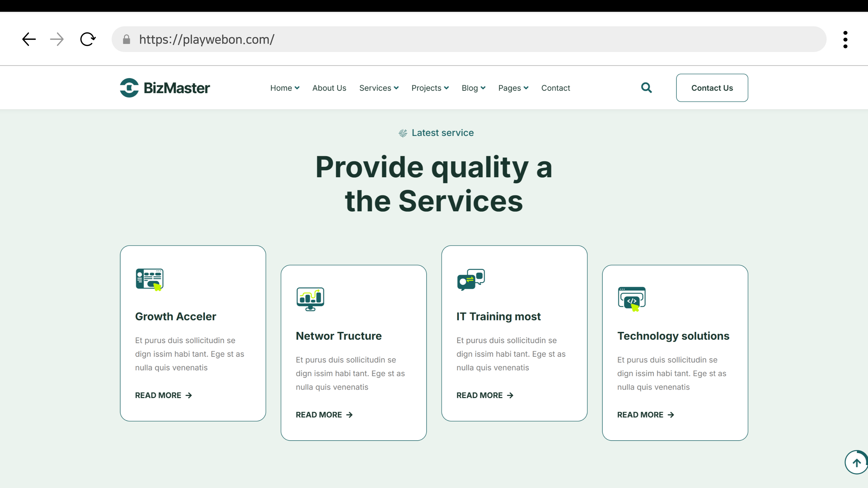This screenshot has height=488, width=868.
Task: Click the arrow next to Networ Tructure READ MORE
Action: (349, 415)
